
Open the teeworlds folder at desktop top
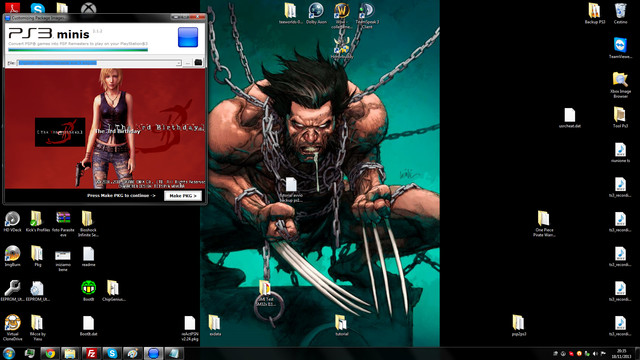pyautogui.click(x=290, y=13)
